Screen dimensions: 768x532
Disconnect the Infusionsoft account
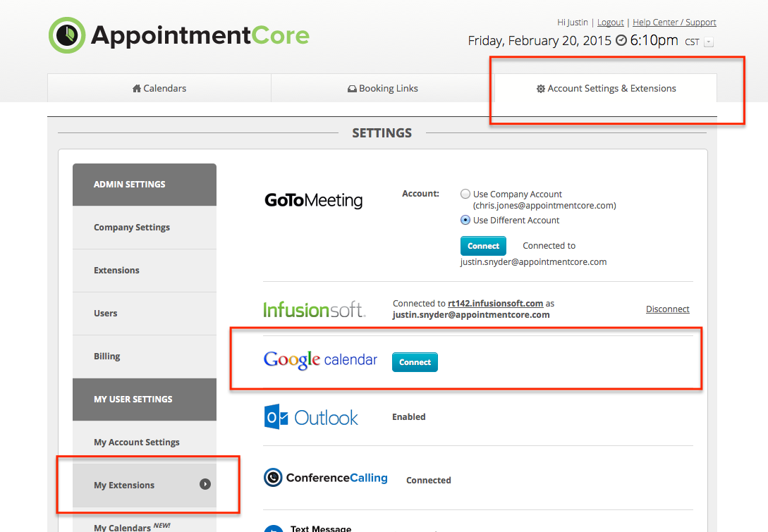(x=667, y=309)
